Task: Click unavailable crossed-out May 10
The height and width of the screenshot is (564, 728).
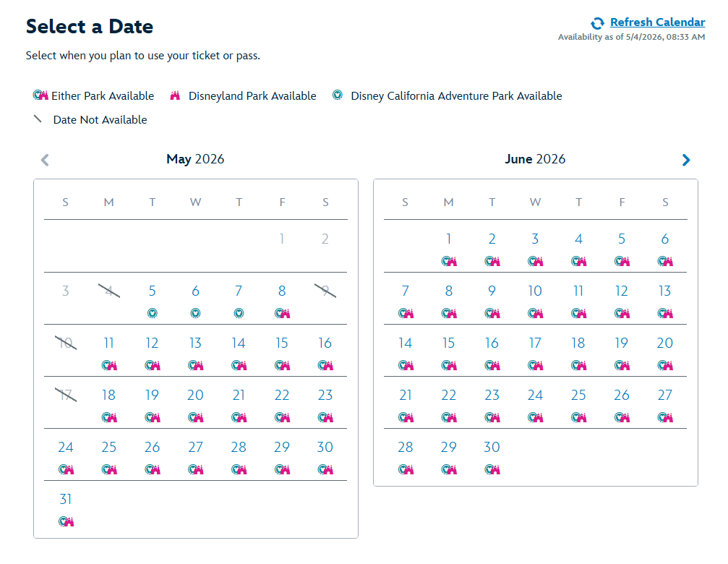Action: point(66,343)
